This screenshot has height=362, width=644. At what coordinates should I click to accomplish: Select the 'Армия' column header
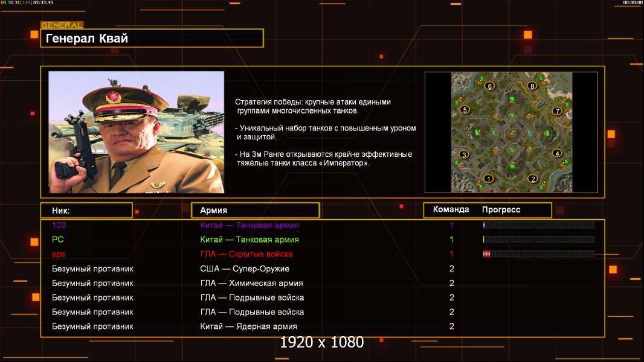255,210
